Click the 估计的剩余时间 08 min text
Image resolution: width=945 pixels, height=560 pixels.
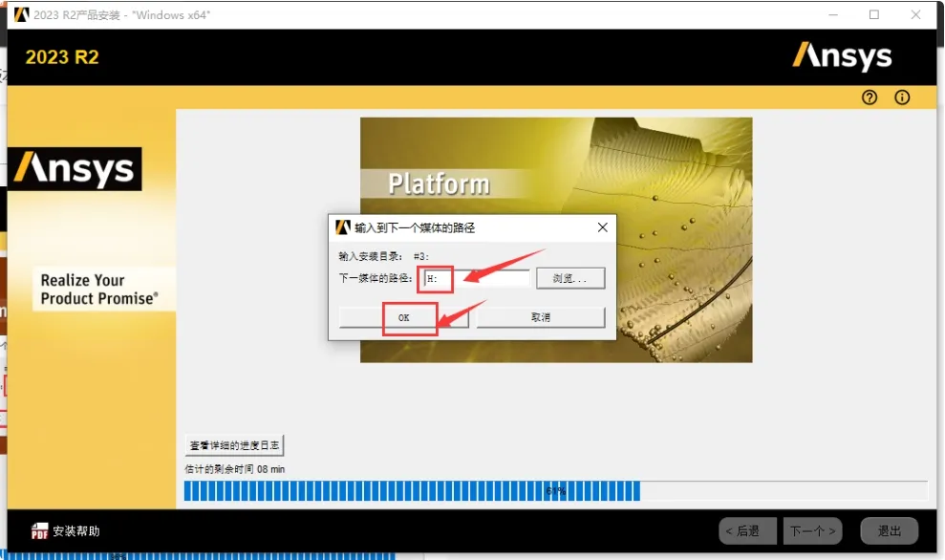[234, 469]
